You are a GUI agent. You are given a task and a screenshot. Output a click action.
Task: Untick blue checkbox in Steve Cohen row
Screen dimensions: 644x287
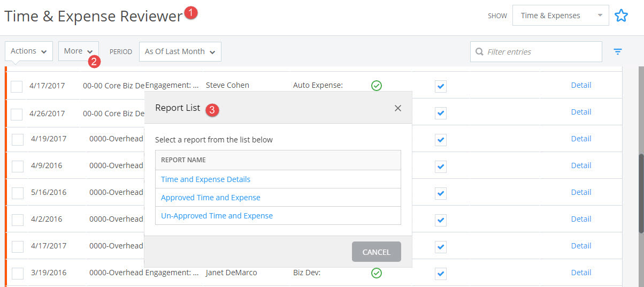[x=441, y=86]
